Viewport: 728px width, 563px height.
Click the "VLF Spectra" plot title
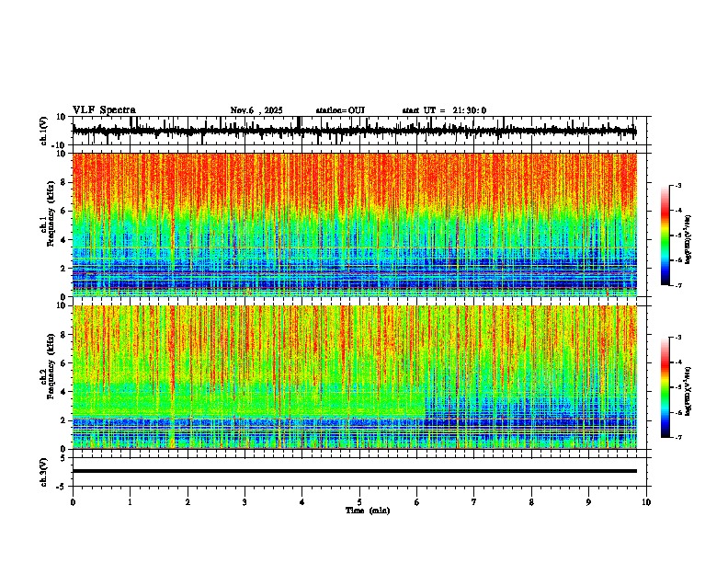[104, 110]
